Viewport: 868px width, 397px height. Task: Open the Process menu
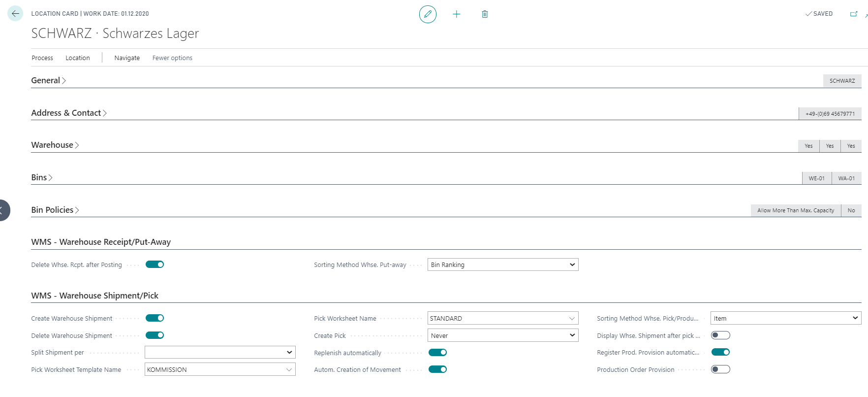coord(42,58)
